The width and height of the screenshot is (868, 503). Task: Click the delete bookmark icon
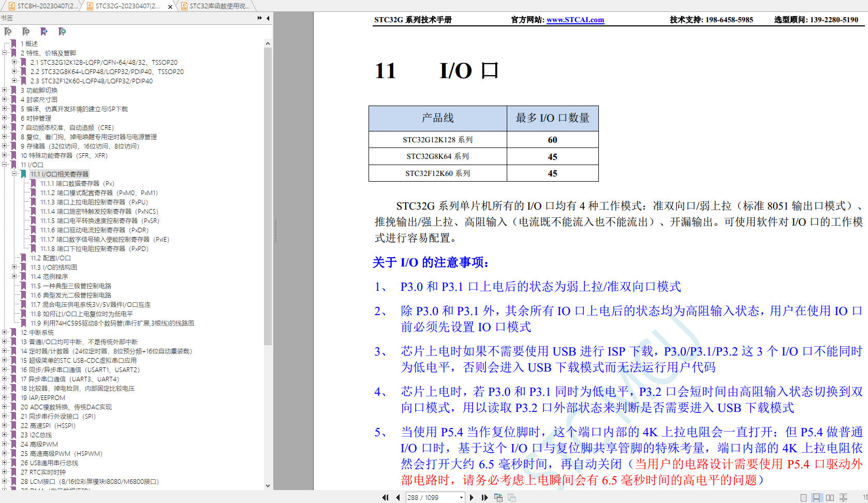coord(8,32)
